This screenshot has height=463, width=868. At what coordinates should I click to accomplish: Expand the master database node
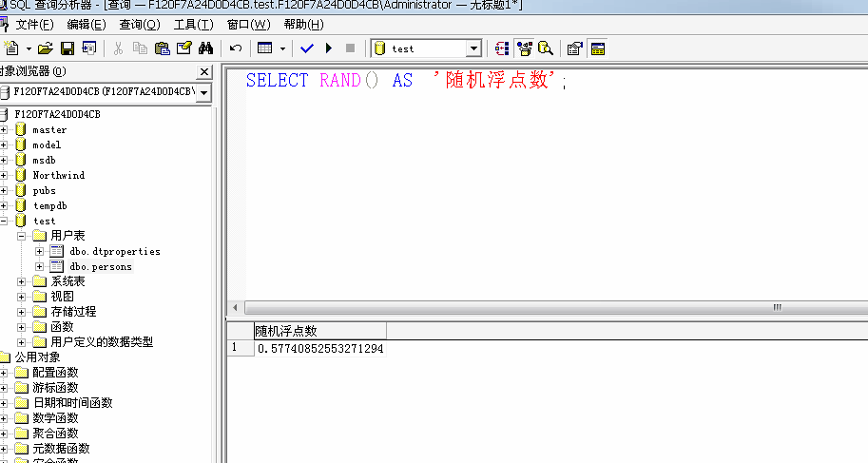(x=3, y=129)
